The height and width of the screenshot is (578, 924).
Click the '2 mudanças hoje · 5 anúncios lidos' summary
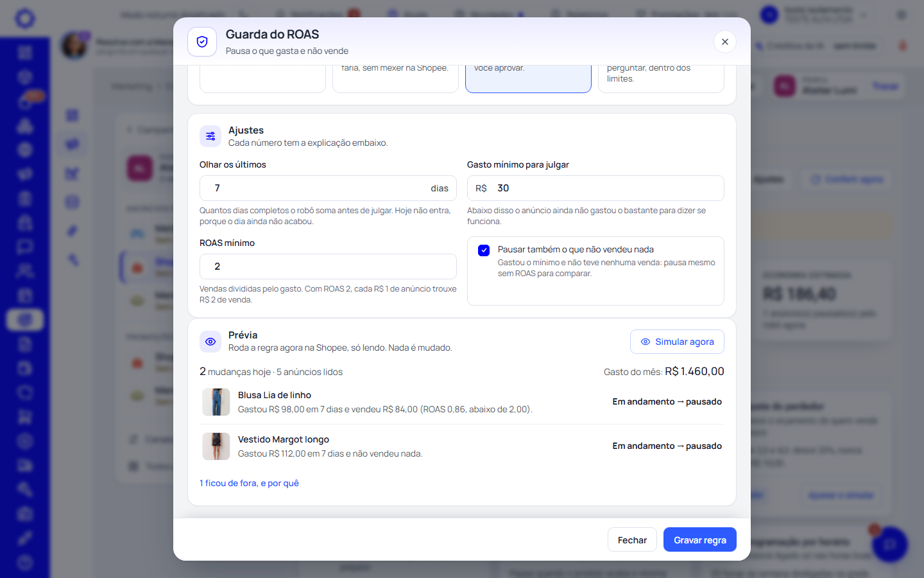(271, 372)
